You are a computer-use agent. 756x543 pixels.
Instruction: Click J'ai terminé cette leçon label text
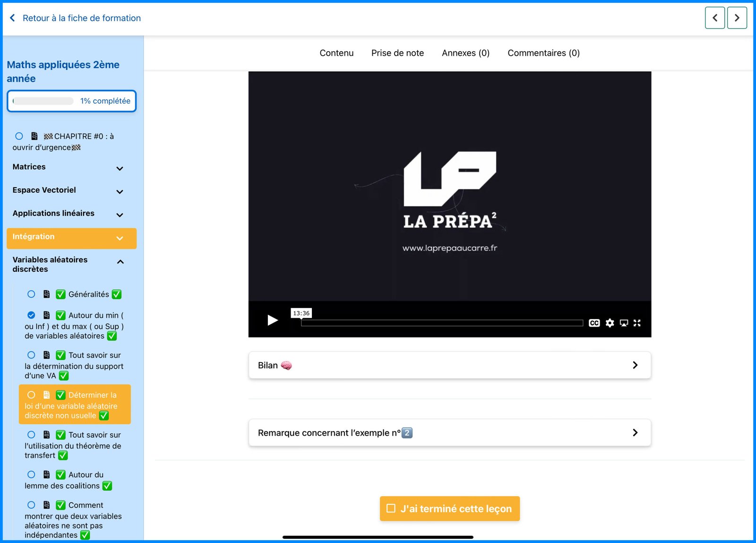pos(456,509)
